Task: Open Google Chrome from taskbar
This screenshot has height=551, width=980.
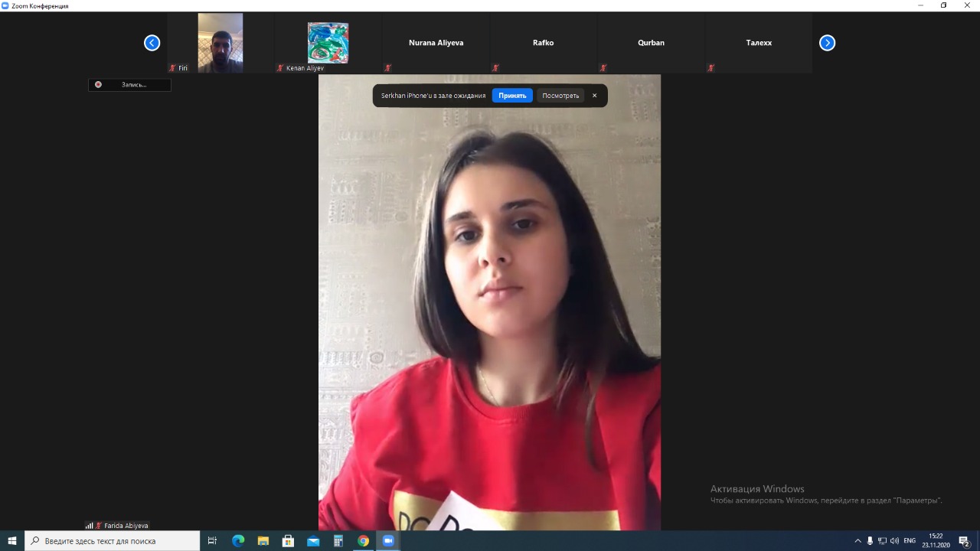Action: pos(363,541)
